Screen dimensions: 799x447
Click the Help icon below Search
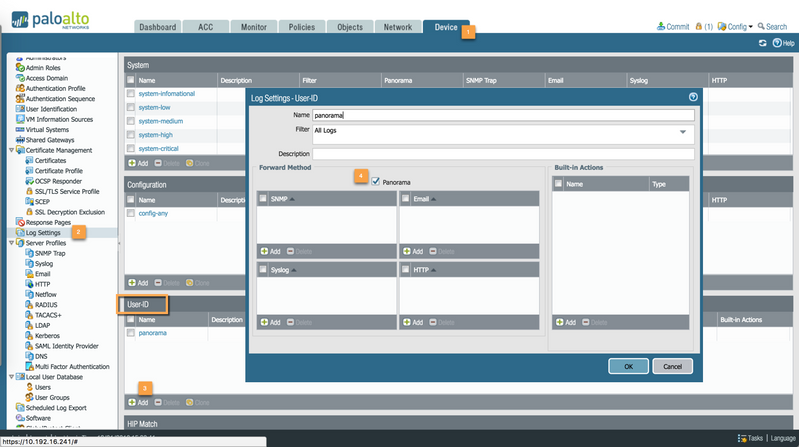pos(777,43)
